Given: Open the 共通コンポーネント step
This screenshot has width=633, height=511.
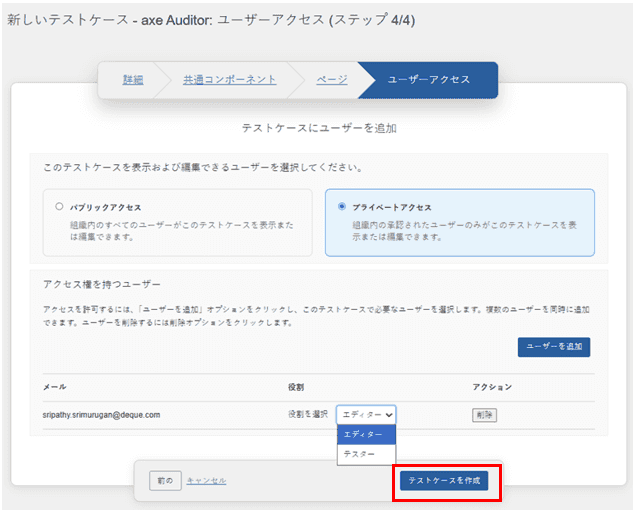Looking at the screenshot, I should tap(228, 80).
